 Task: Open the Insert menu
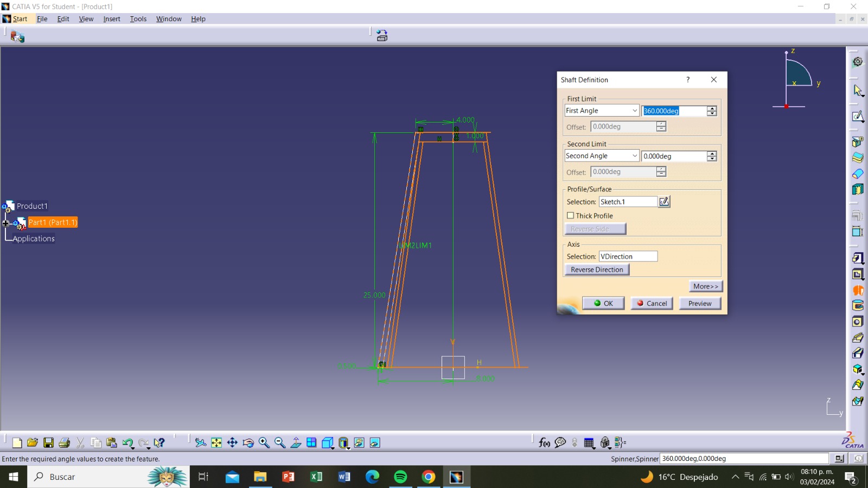pyautogui.click(x=112, y=19)
